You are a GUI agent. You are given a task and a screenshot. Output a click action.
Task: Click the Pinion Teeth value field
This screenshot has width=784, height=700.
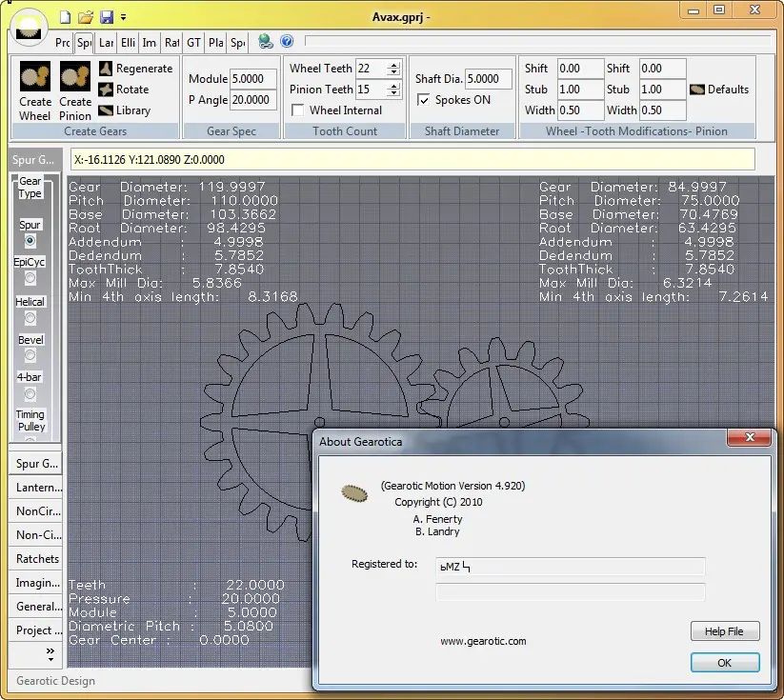click(x=371, y=90)
